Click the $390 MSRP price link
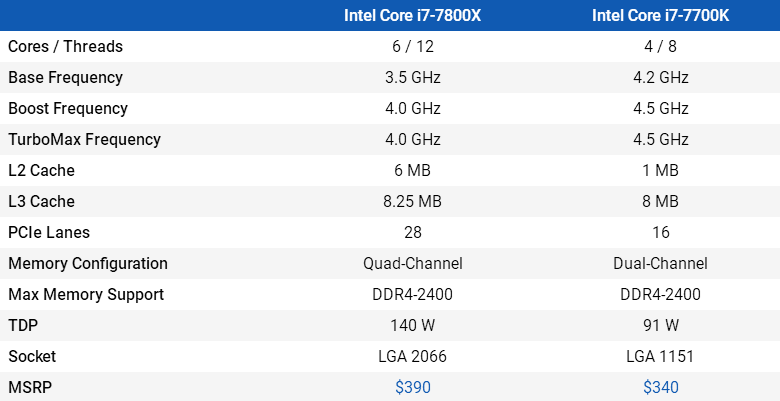 [x=412, y=387]
